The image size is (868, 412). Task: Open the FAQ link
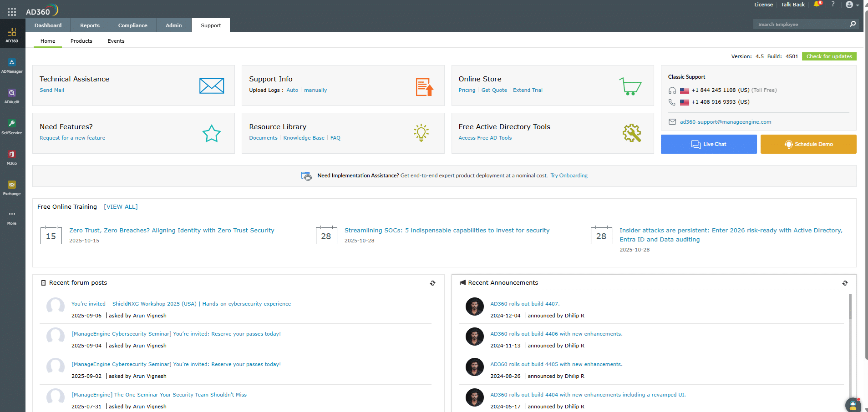click(335, 138)
